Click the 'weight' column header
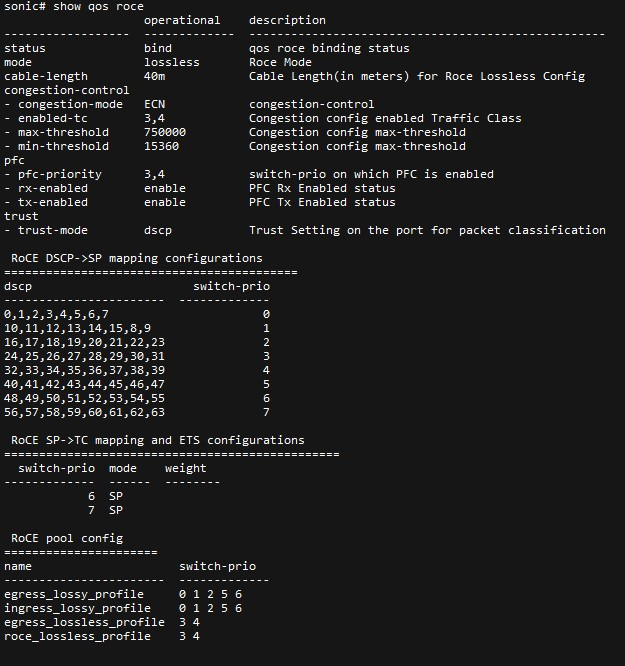Viewport: 625px width, 666px height. 186,468
